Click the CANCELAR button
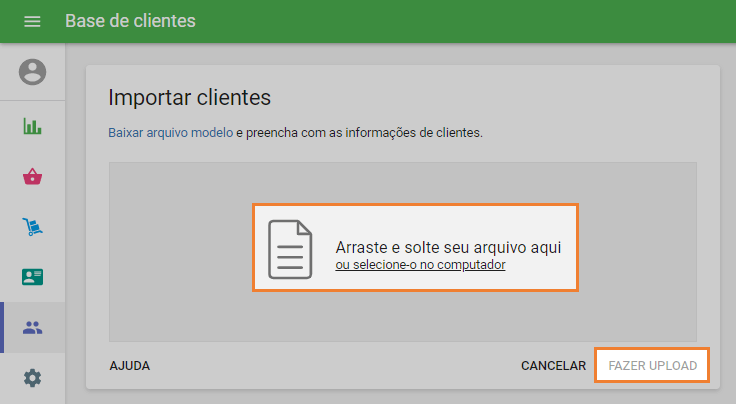The image size is (736, 404). [x=553, y=366]
